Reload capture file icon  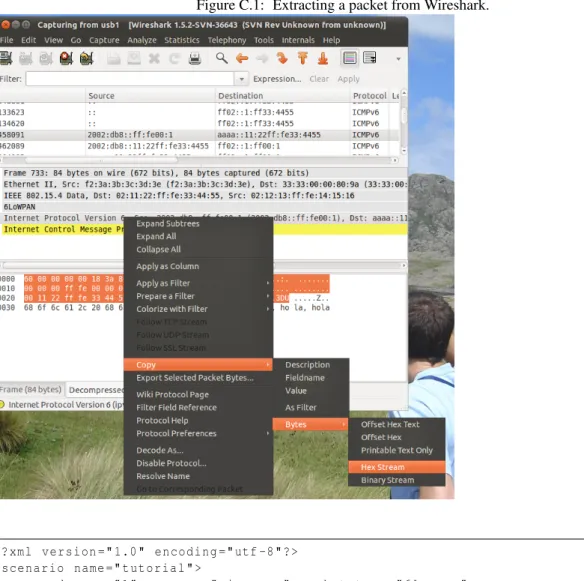coord(174,58)
